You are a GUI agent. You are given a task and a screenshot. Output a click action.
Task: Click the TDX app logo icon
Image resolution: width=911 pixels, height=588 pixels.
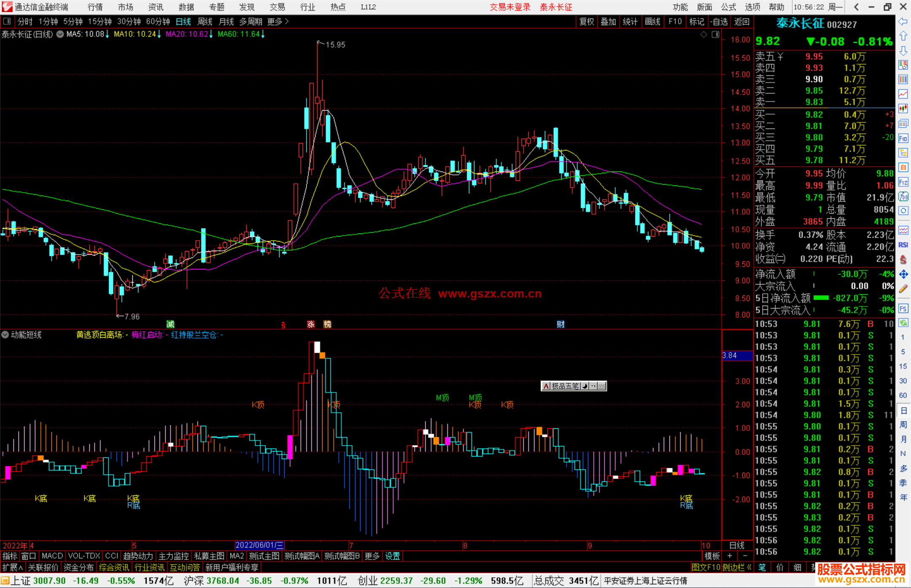[7, 7]
